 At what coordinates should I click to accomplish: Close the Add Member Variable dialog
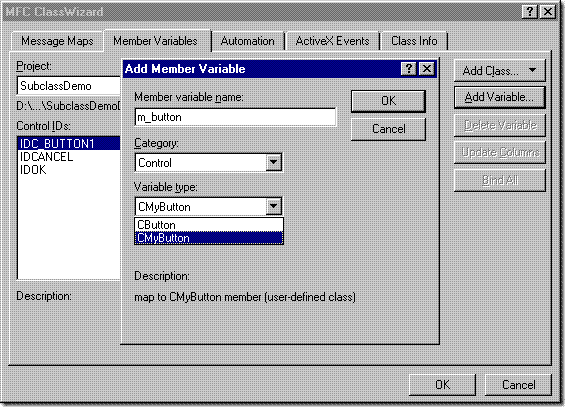[x=427, y=68]
